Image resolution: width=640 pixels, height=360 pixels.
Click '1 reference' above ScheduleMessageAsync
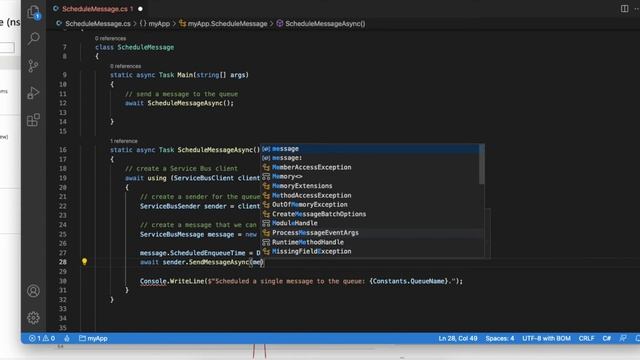pos(124,141)
